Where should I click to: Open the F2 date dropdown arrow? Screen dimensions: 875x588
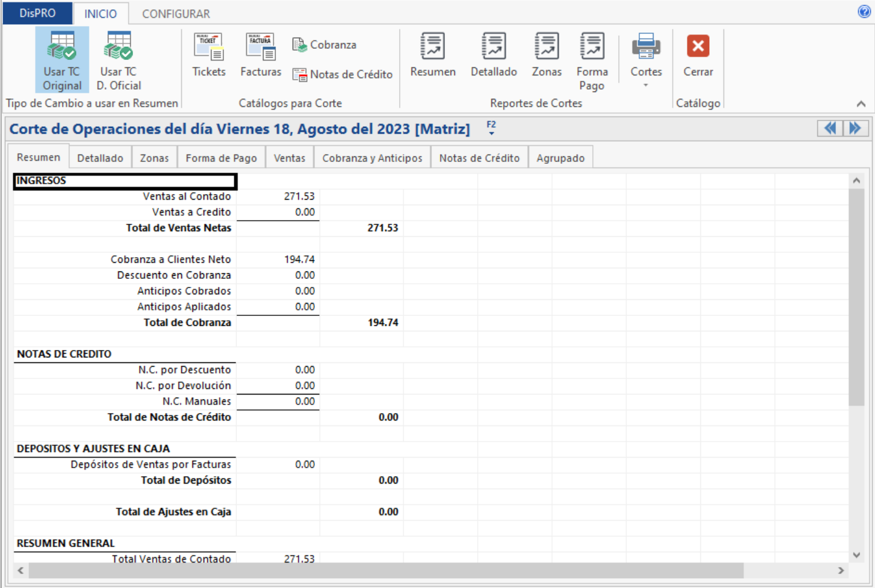point(491,132)
